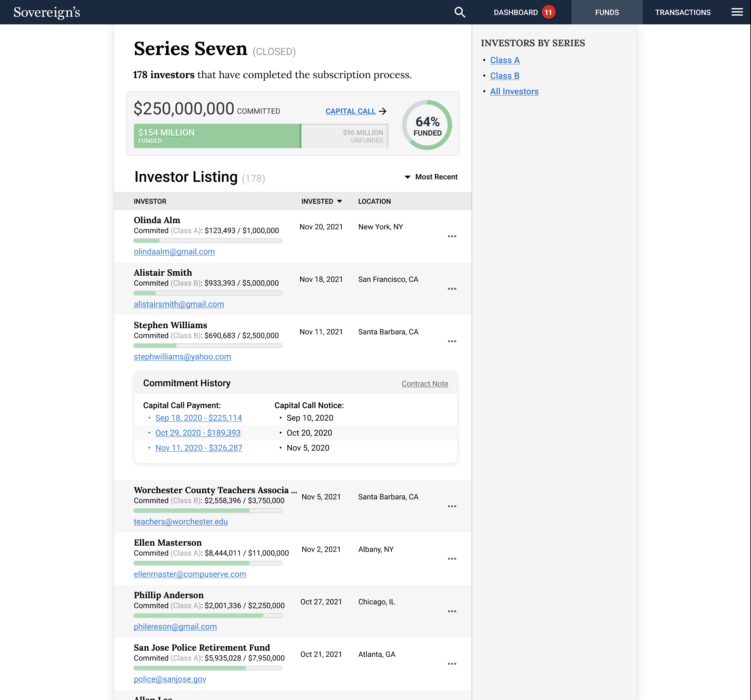Switch to the Funds tab
Viewport: 751px width, 700px height.
607,12
